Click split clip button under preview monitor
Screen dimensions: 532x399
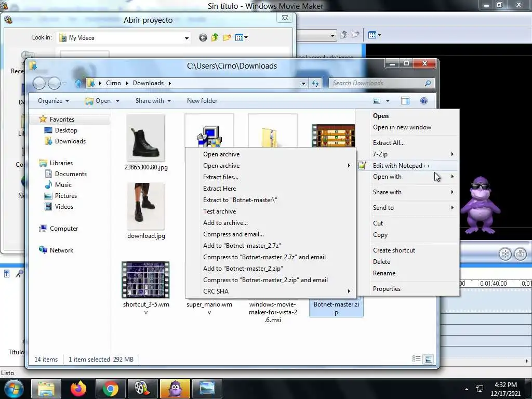pos(505,254)
